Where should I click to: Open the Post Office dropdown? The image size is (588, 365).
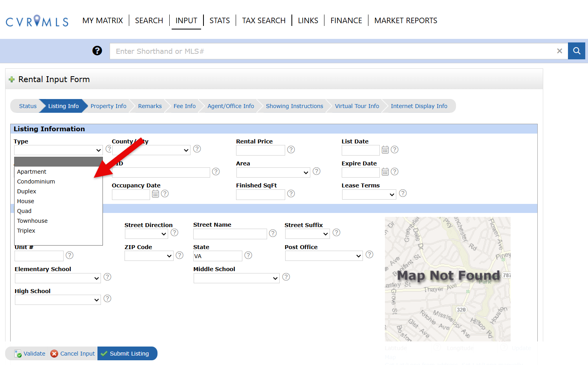(324, 256)
